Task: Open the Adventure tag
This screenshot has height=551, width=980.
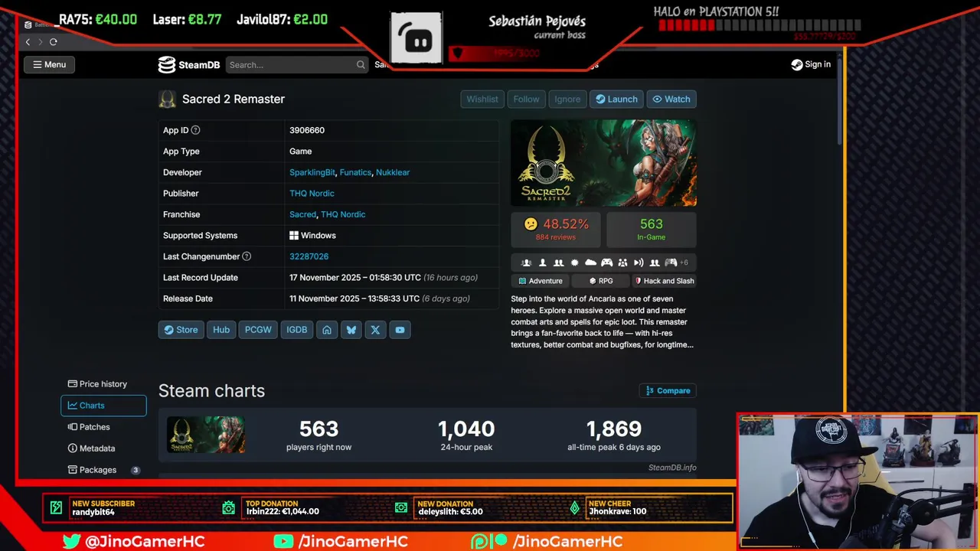Action: coord(541,281)
